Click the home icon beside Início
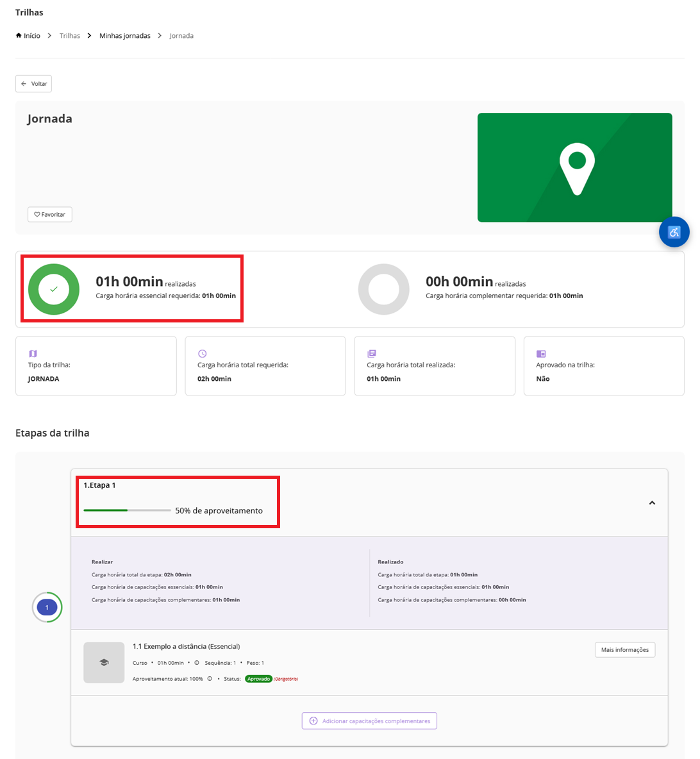The width and height of the screenshot is (700, 759). coord(19,36)
